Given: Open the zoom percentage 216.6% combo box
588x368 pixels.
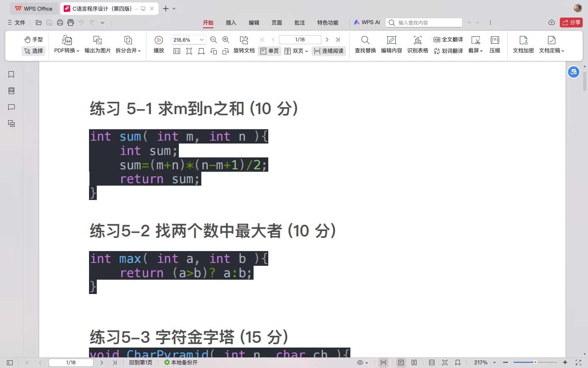Looking at the screenshot, I should click(x=188, y=40).
